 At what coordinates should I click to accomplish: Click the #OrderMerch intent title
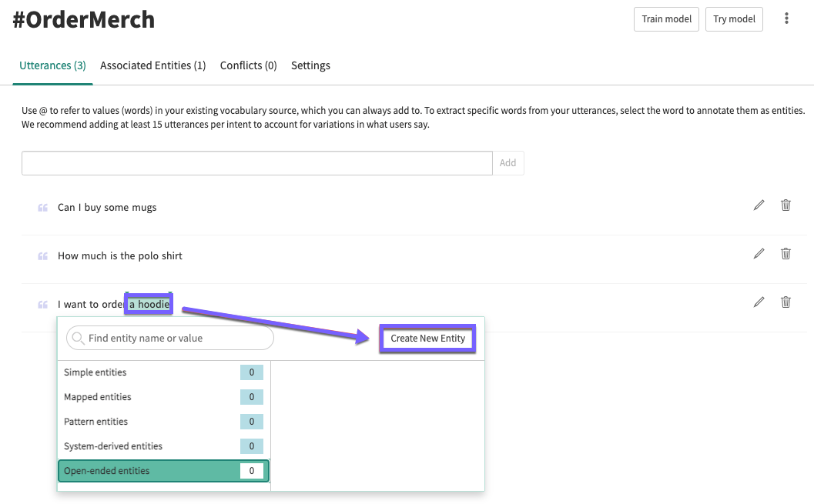[x=84, y=20]
